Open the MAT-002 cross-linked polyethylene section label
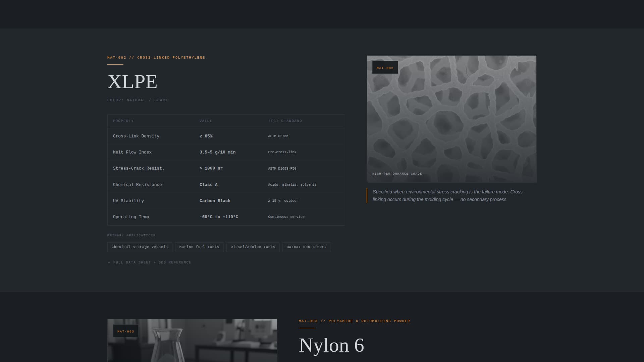644x362 pixels. click(x=156, y=57)
